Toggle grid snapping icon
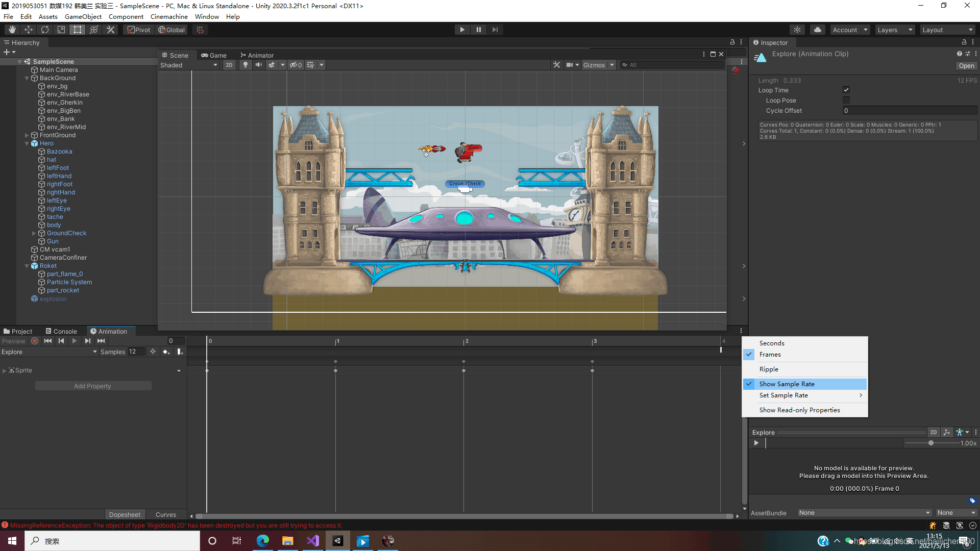980x551 pixels. coord(200,30)
